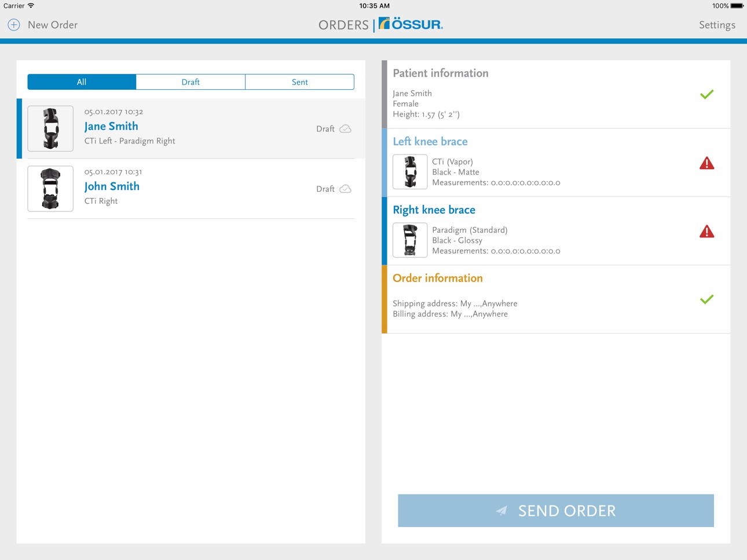
Task: Click the "Shipping address: My ...,Anywhere" line
Action: [x=455, y=303]
